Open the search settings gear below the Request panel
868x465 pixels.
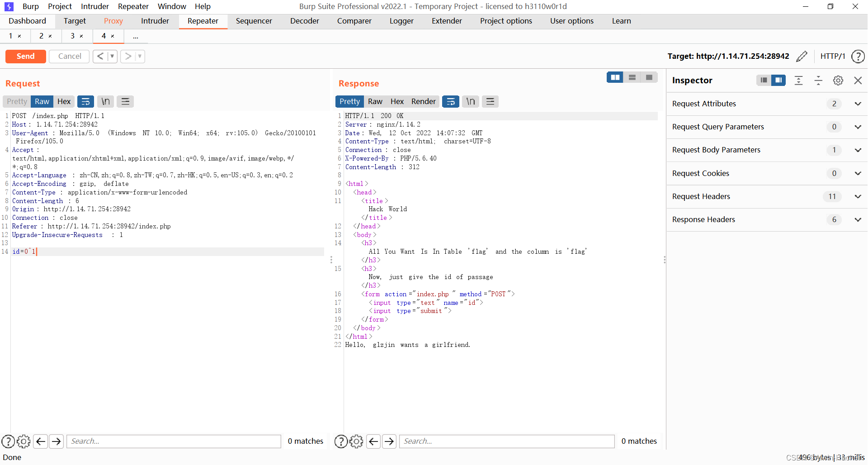(24, 441)
